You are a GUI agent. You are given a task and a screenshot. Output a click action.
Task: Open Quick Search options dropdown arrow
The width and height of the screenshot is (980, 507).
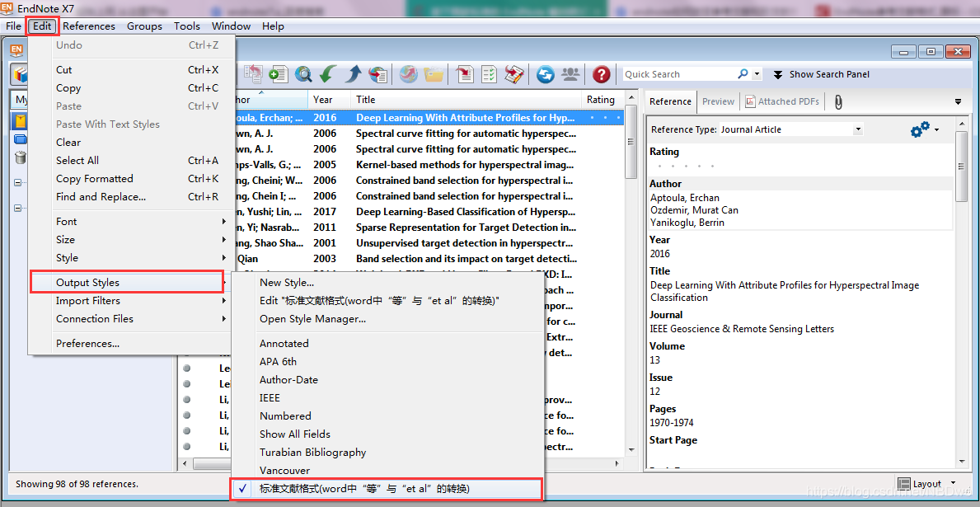[757, 73]
